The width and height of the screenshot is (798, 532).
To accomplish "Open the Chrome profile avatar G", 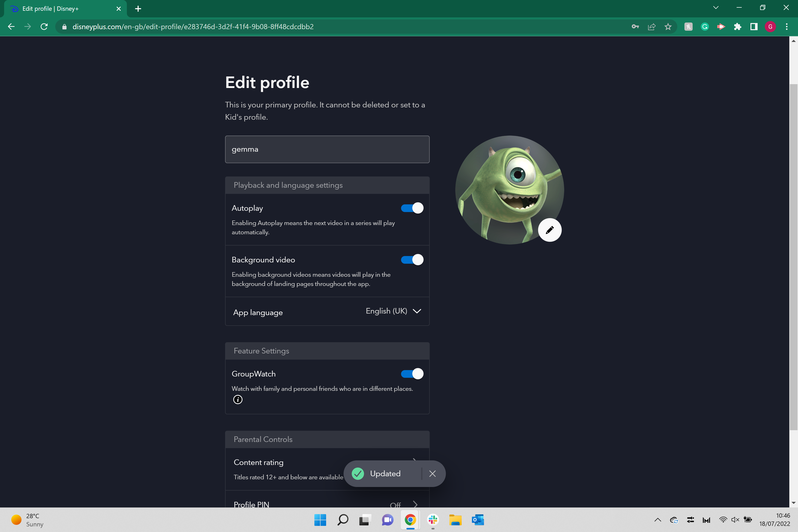I will [x=770, y=26].
